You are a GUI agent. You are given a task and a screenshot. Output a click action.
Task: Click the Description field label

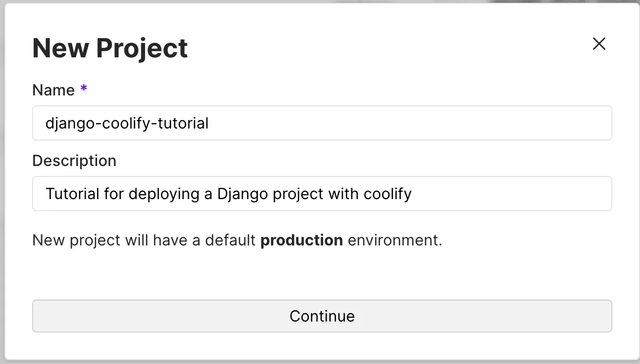pos(74,160)
